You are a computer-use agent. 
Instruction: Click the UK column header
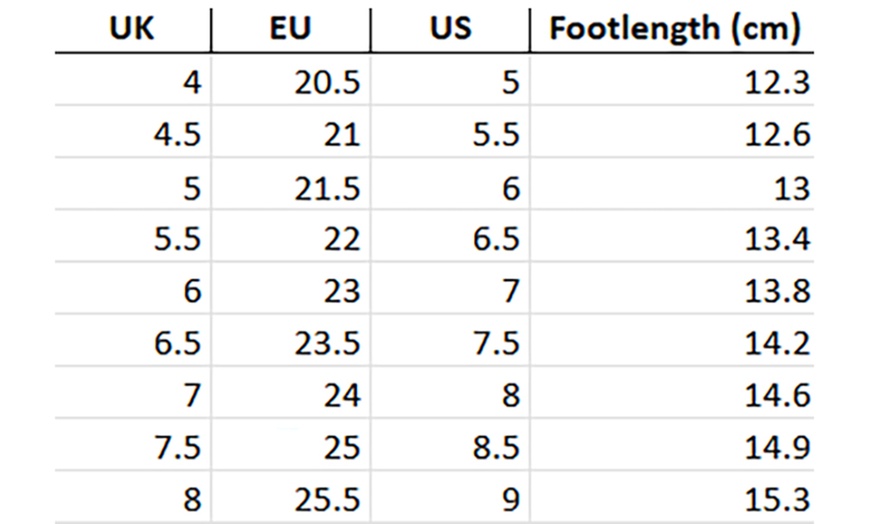132,30
